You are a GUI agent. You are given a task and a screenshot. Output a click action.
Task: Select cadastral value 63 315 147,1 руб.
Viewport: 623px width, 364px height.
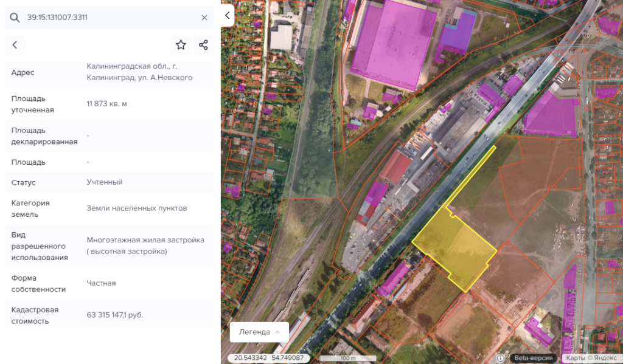tap(115, 315)
